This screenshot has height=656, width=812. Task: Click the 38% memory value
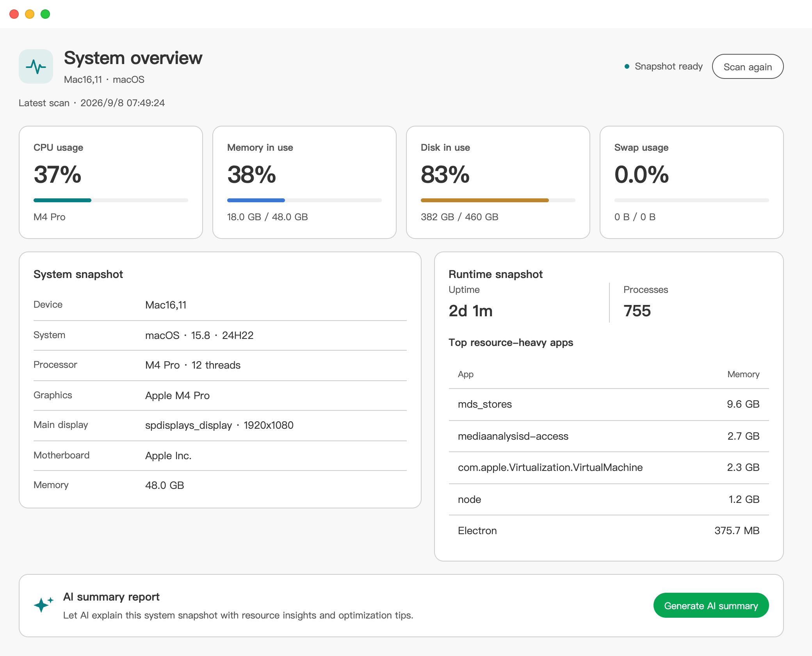(x=251, y=174)
